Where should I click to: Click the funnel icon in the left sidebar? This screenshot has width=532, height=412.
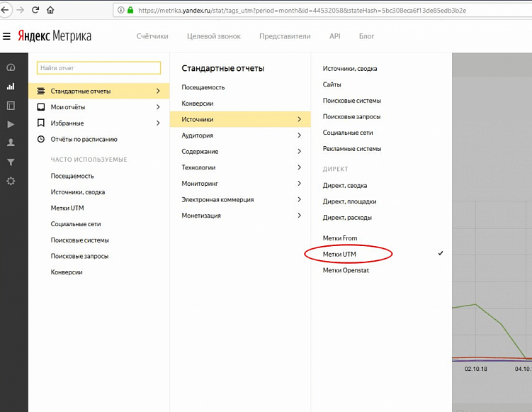(11, 162)
